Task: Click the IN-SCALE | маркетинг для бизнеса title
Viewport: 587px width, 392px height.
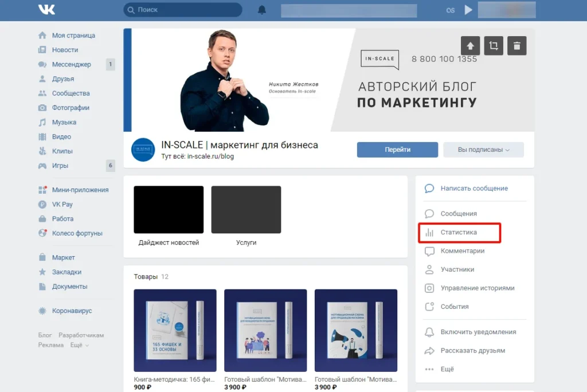Action: click(x=240, y=145)
